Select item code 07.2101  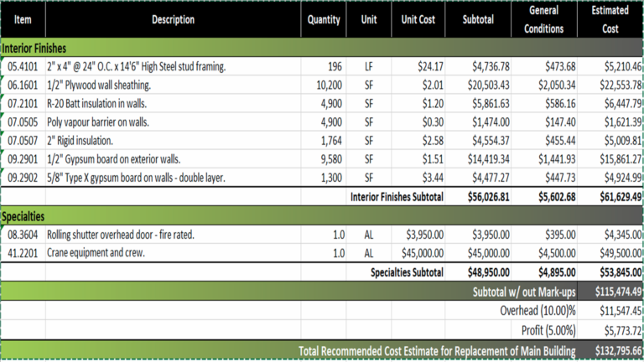tap(23, 103)
